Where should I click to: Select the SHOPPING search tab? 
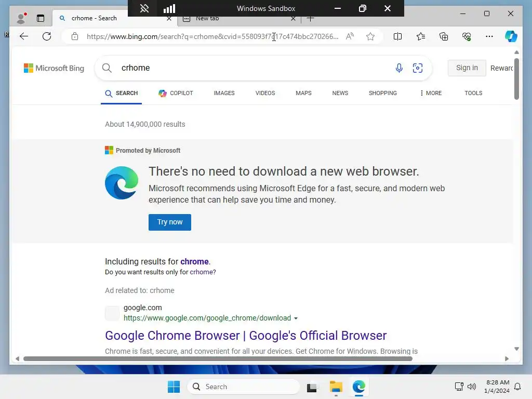[383, 93]
